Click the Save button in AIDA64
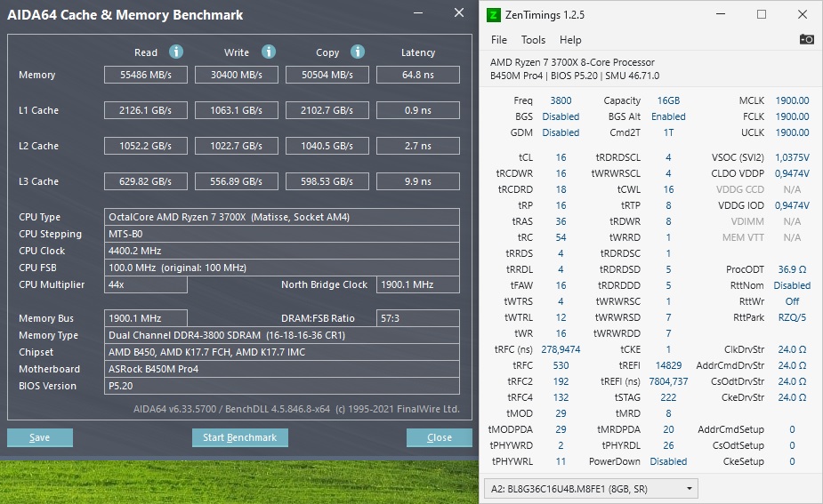823x504 pixels. click(40, 437)
